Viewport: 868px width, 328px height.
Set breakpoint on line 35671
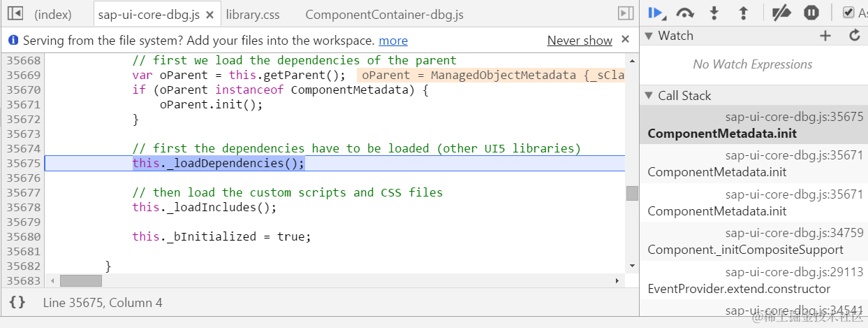[23, 104]
